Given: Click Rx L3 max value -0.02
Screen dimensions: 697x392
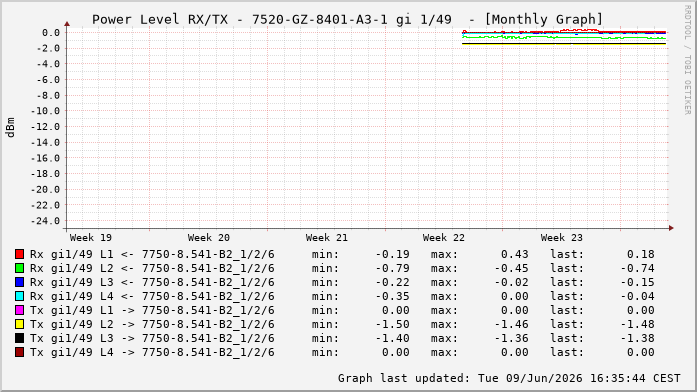Looking at the screenshot, I should 512,282.
